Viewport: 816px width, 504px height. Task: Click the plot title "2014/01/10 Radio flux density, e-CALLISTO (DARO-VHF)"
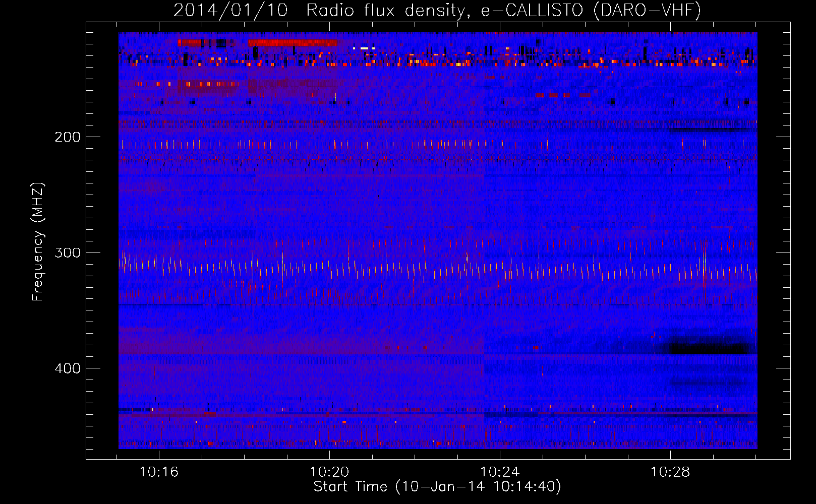(437, 10)
